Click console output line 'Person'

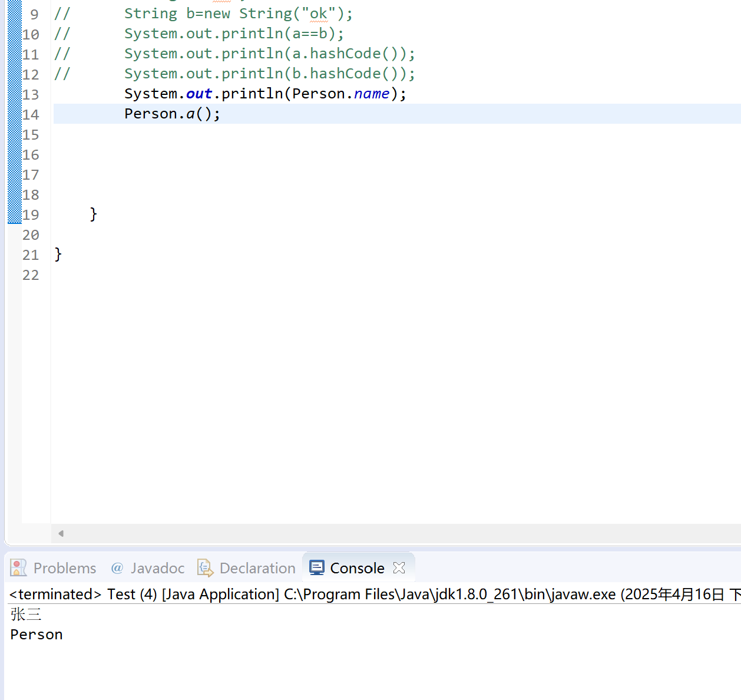coord(37,635)
